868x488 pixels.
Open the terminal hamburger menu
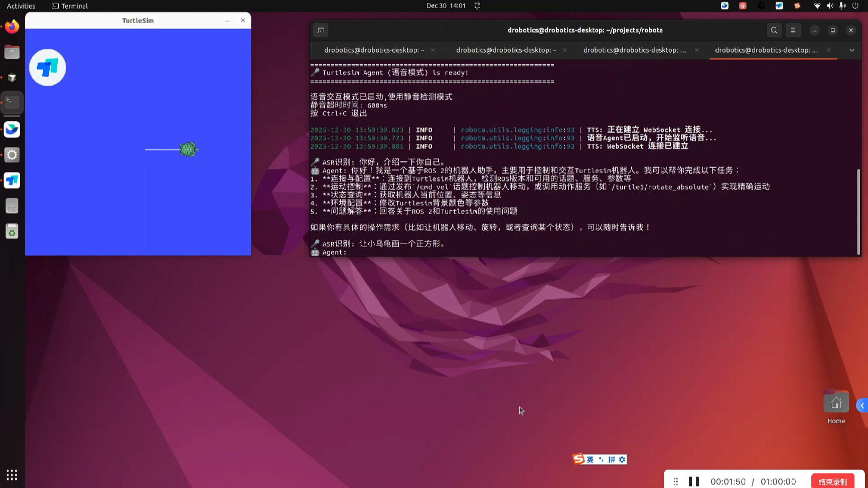793,30
